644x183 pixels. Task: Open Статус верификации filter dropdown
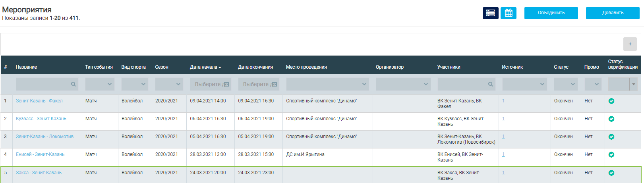point(633,84)
